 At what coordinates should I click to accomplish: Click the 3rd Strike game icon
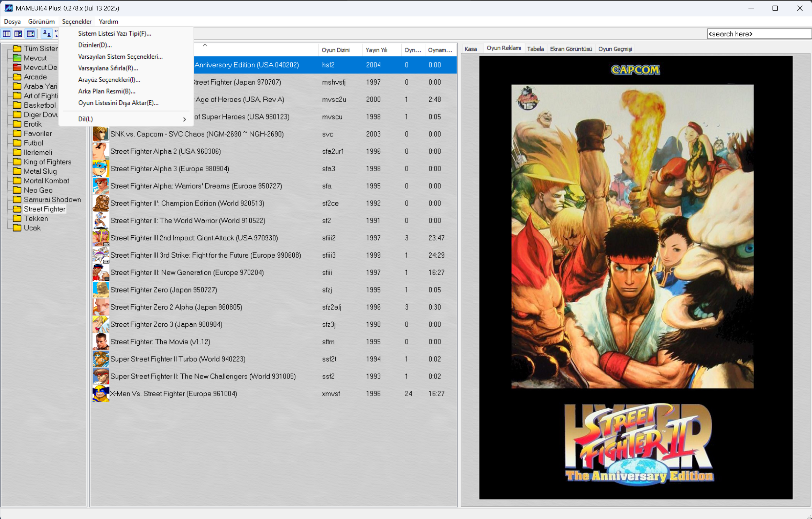pyautogui.click(x=101, y=255)
